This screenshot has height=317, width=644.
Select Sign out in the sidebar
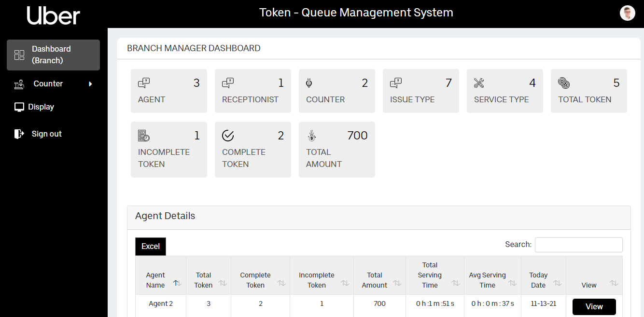[46, 134]
